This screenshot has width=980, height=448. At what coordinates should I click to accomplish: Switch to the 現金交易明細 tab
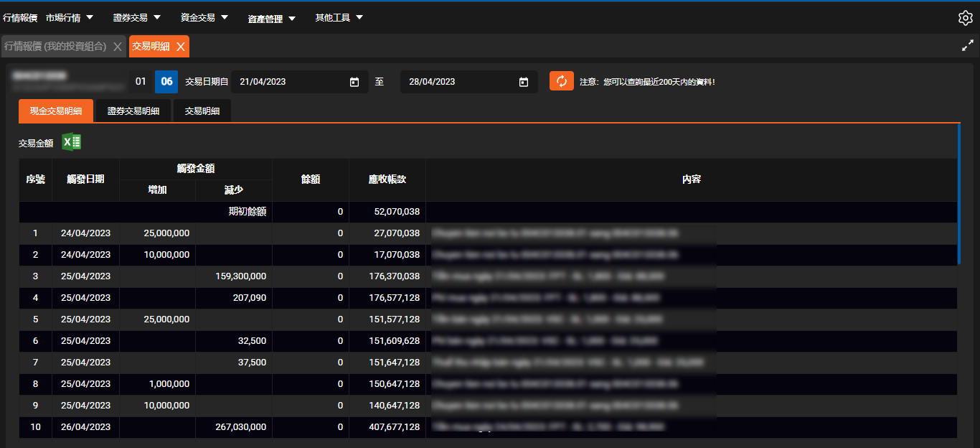click(x=56, y=111)
